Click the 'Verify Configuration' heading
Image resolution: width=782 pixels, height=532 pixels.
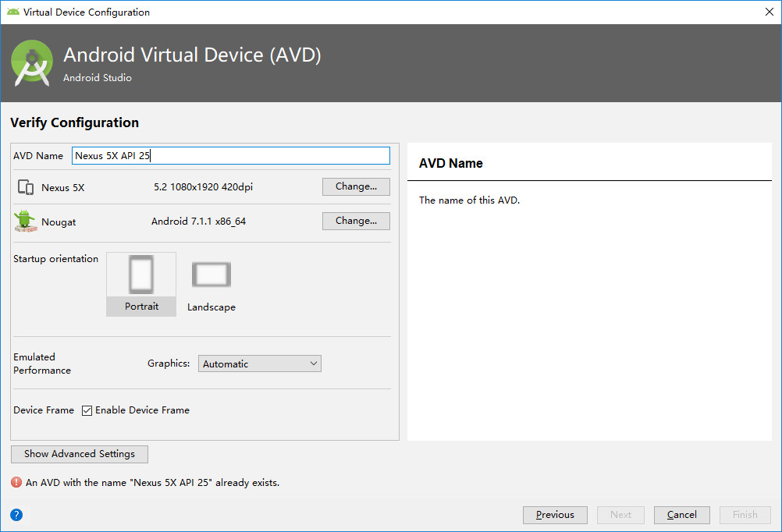75,122
